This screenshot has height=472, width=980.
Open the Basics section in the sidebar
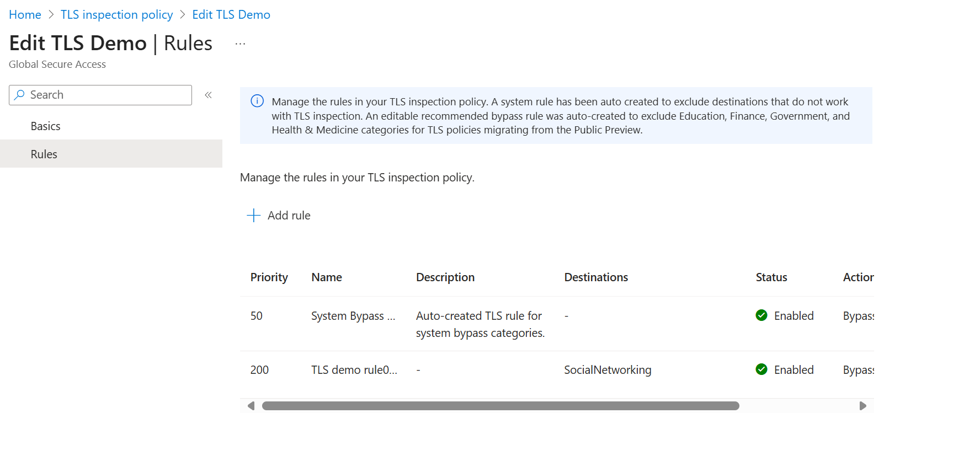click(46, 126)
